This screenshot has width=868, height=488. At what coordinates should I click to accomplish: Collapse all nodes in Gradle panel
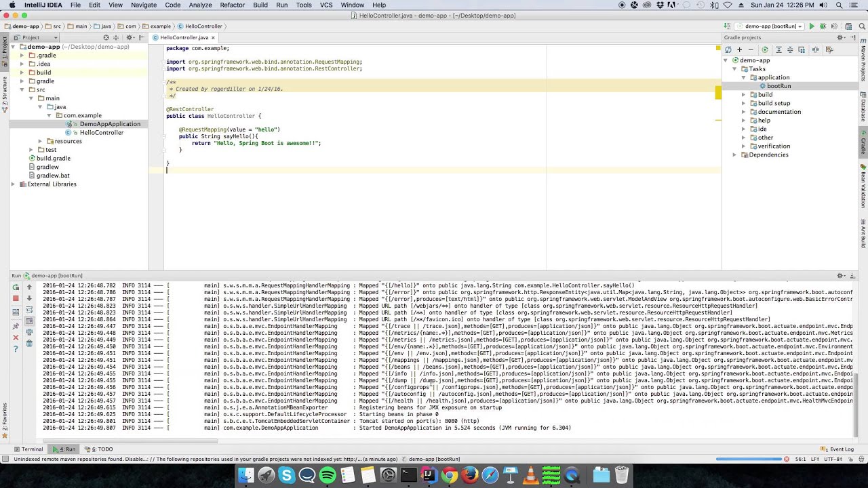[790, 49]
